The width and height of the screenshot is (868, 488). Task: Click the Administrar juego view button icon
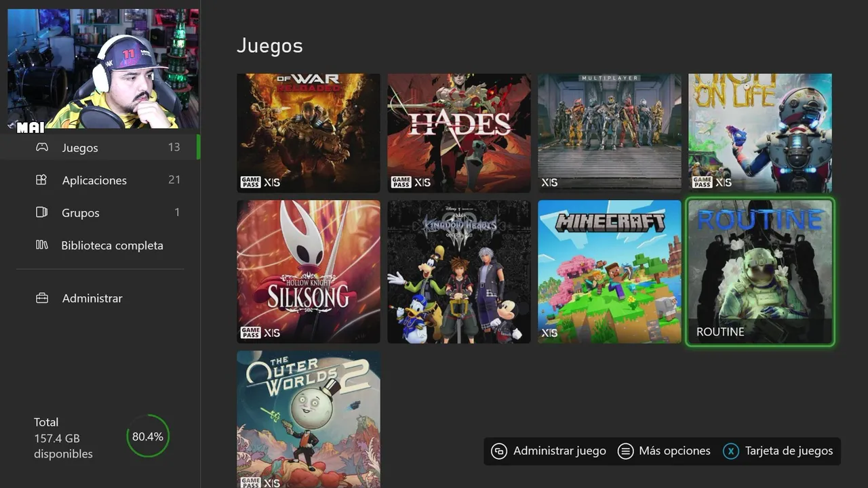click(x=499, y=451)
